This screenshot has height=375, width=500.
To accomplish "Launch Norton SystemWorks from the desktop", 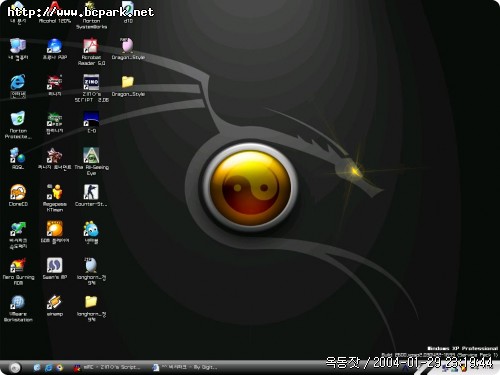I will tap(91, 14).
